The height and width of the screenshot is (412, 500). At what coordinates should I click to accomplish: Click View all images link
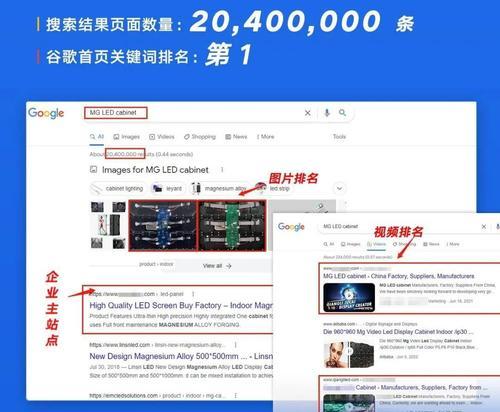pos(217,266)
